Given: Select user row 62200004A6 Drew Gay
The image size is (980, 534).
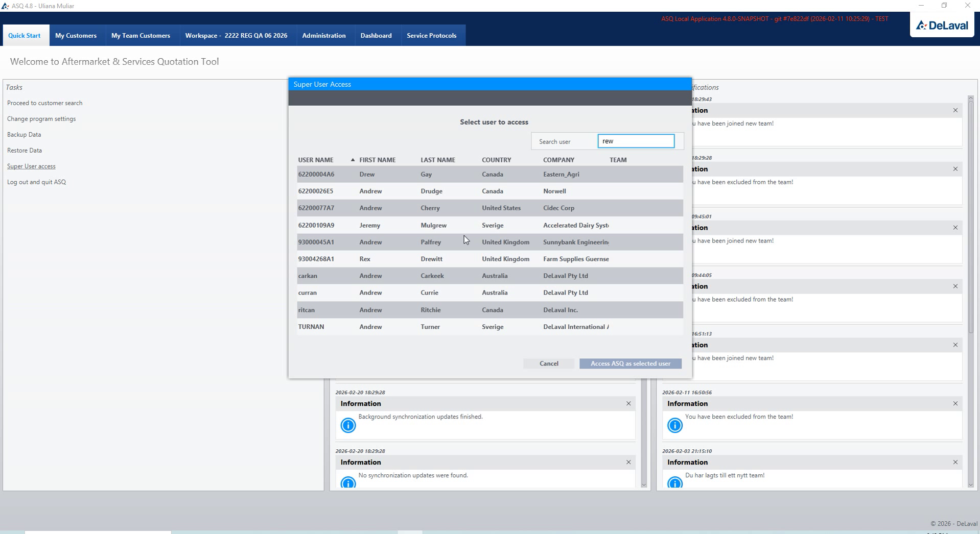Looking at the screenshot, I should (x=490, y=174).
